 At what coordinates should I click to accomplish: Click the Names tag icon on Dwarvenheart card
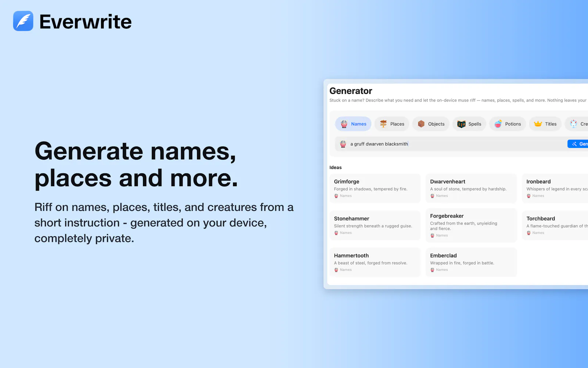[433, 196]
